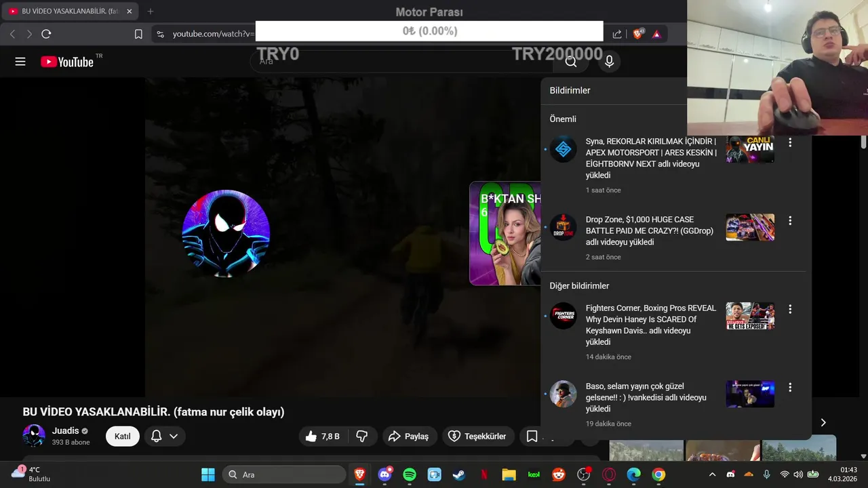Open Netflix from the taskbar
The height and width of the screenshot is (488, 868).
484,474
